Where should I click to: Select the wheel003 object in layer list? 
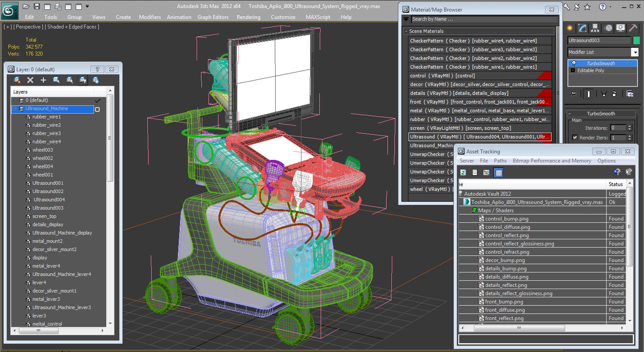pyautogui.click(x=43, y=150)
